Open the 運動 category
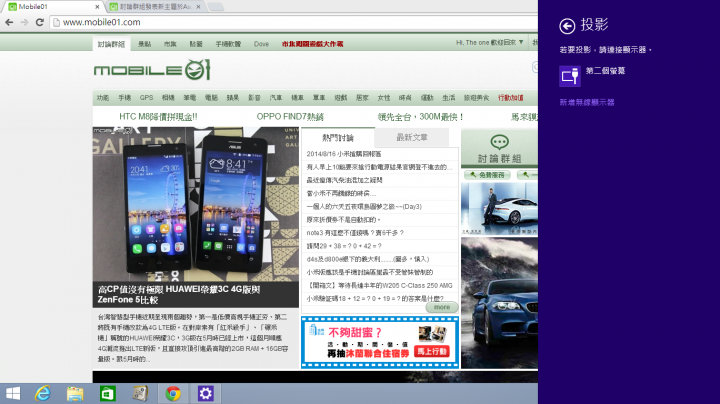Screen dimensions: 720x404 pyautogui.click(x=427, y=98)
